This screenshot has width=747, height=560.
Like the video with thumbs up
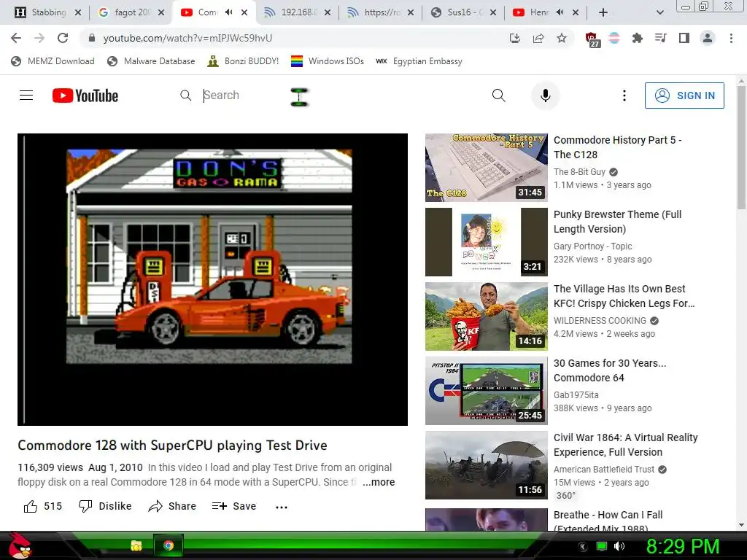tap(43, 506)
